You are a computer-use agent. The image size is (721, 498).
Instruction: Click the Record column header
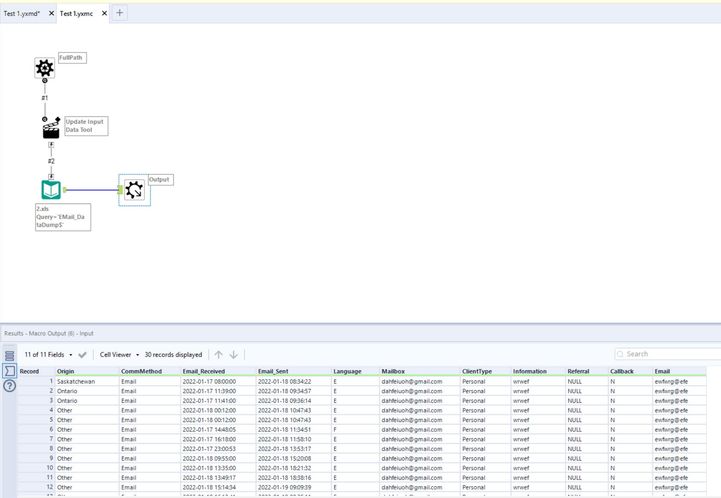tap(36, 371)
